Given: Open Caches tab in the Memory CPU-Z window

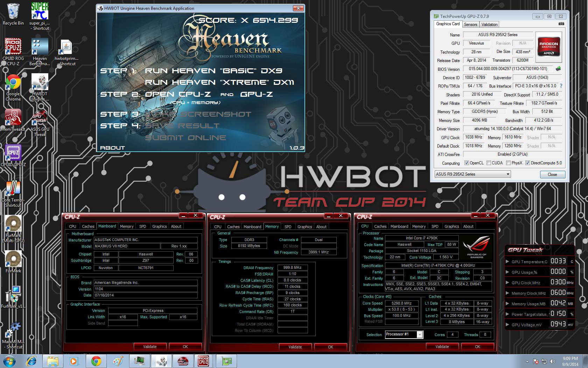Looking at the screenshot, I should [x=233, y=227].
